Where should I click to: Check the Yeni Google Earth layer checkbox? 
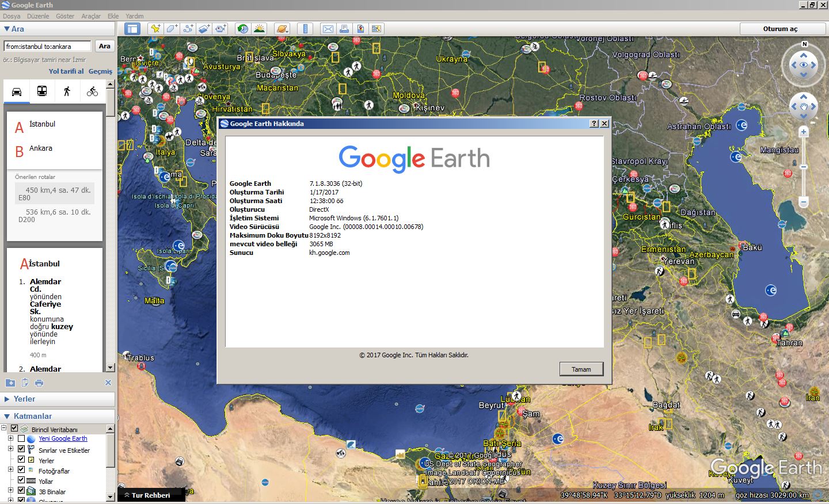point(21,438)
